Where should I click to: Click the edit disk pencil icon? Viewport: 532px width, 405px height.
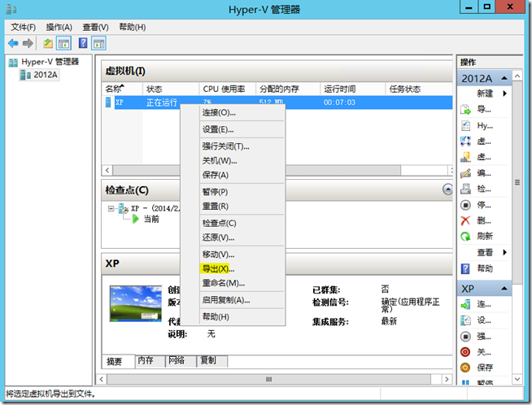[x=465, y=173]
